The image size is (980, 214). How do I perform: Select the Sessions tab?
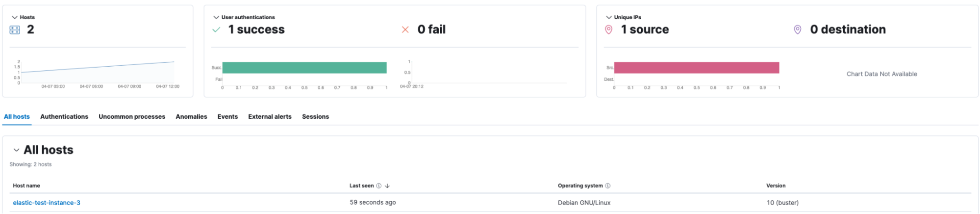[315, 117]
